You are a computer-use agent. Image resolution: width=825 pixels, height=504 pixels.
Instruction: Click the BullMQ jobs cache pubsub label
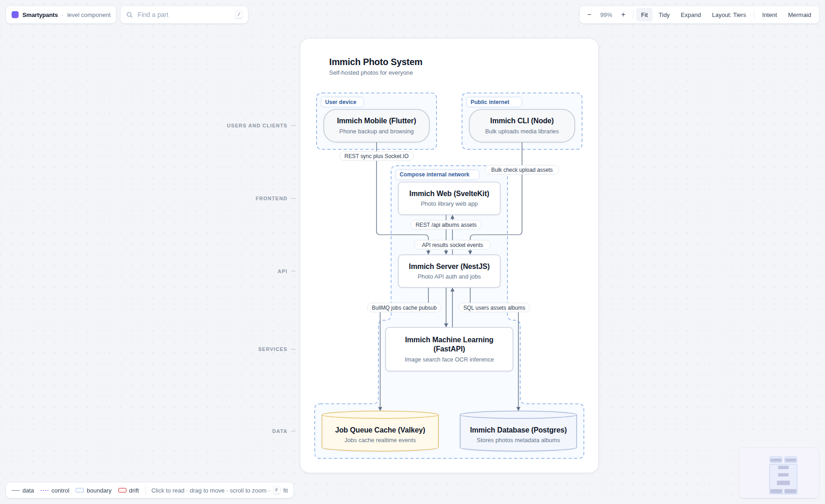click(x=404, y=308)
